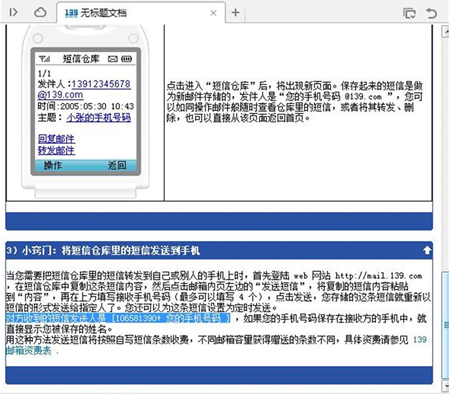Open the cloud icon in browser toolbar
Viewport: 449px width, 394px height.
[40, 12]
